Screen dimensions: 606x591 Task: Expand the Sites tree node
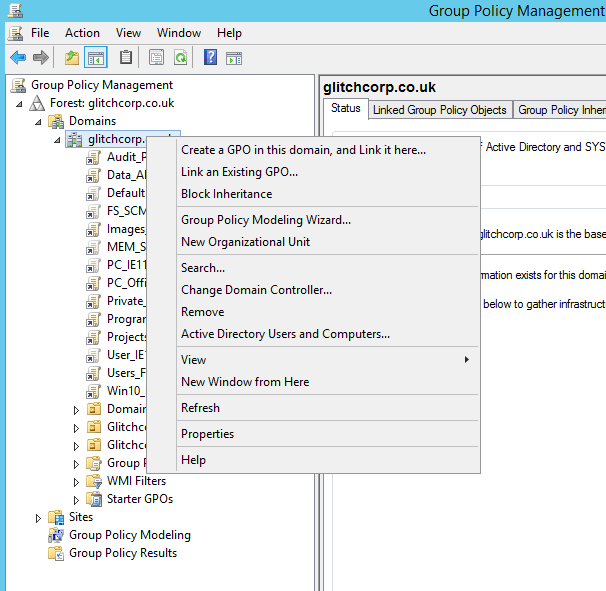pyautogui.click(x=39, y=518)
